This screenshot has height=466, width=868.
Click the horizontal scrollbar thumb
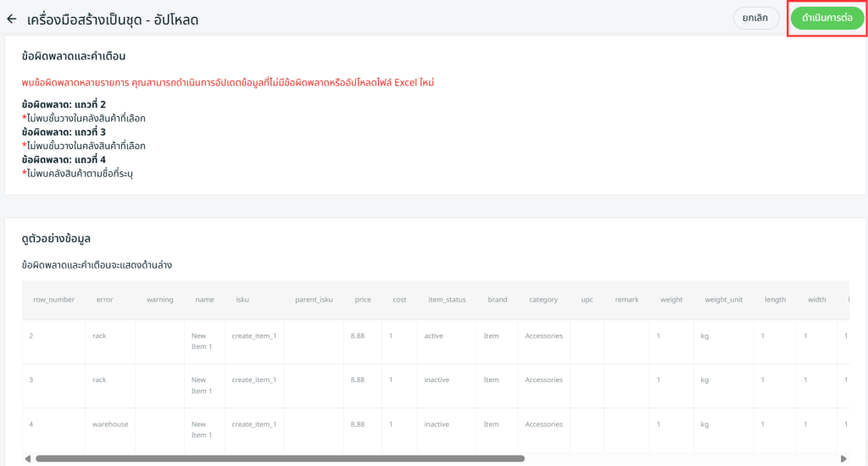point(280,458)
